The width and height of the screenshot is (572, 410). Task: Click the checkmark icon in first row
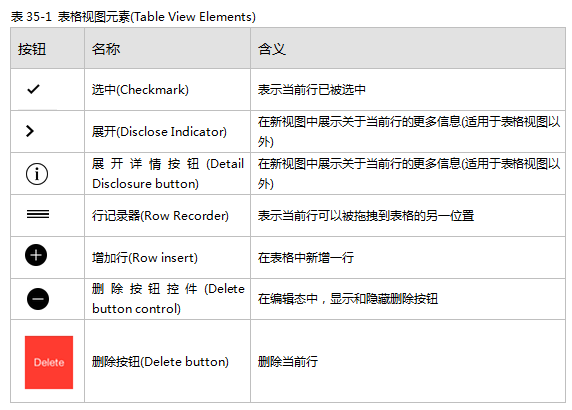coord(33,89)
